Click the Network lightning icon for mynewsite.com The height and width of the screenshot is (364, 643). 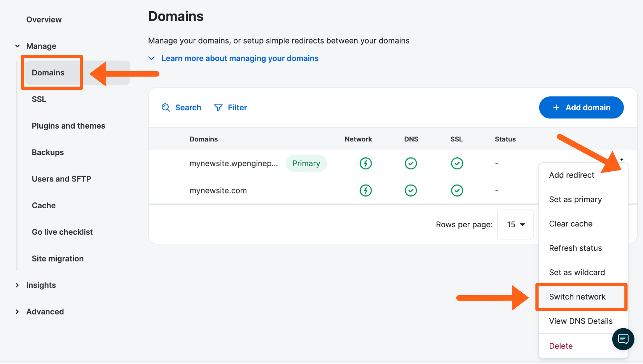click(x=365, y=190)
